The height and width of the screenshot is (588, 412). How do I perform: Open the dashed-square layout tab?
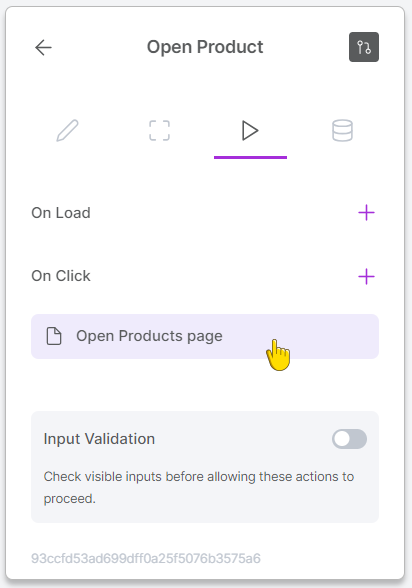159,130
